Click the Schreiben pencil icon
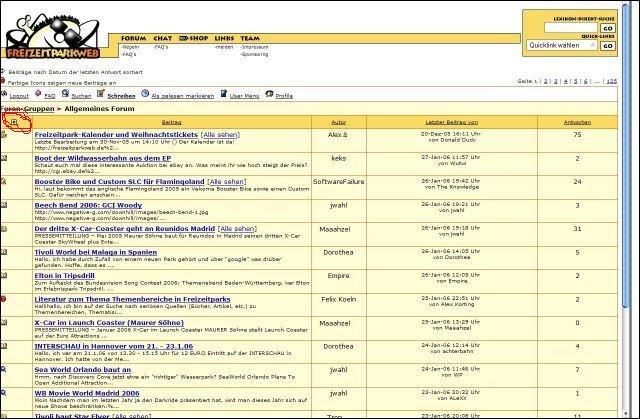 coord(100,93)
